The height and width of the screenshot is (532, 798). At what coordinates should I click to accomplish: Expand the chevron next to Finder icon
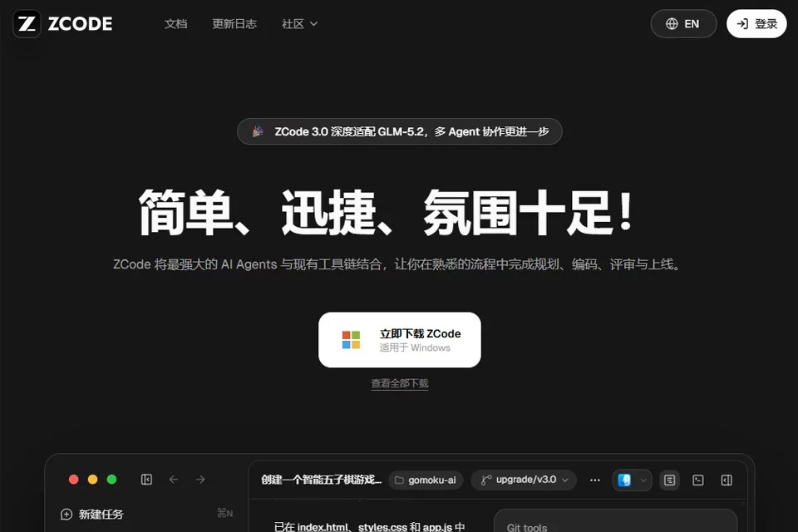(643, 480)
